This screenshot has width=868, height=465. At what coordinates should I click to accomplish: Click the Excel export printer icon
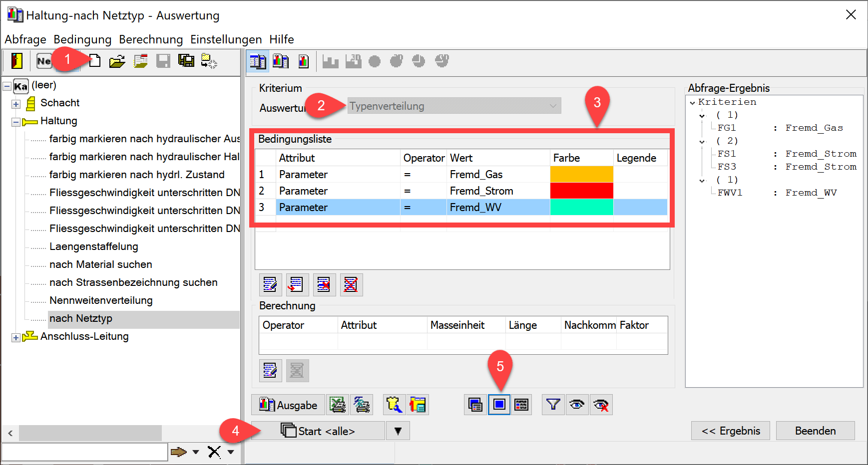pos(338,405)
